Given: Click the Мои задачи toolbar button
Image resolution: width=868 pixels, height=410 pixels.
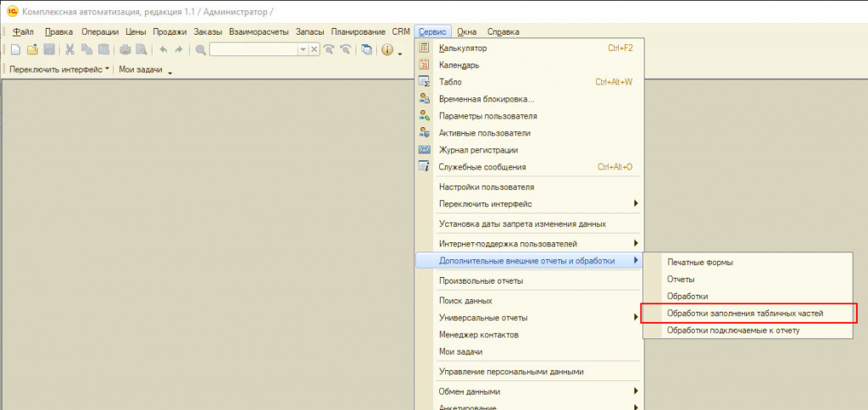Looking at the screenshot, I should pos(140,69).
